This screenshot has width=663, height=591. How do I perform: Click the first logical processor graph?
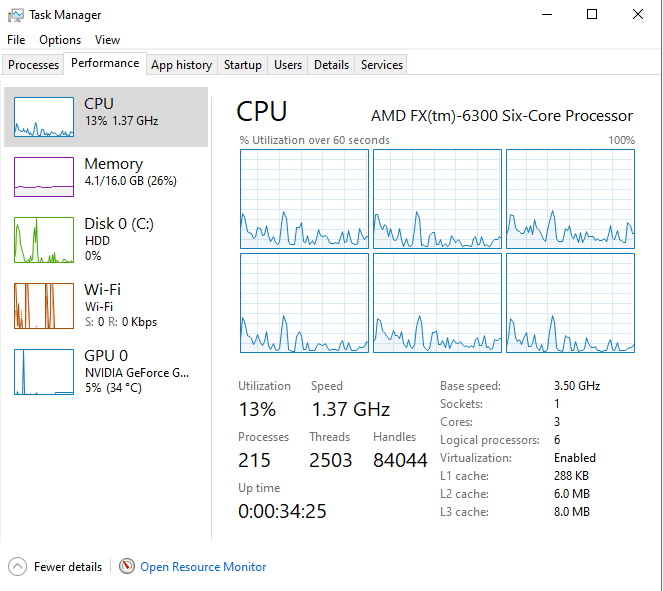pyautogui.click(x=303, y=199)
